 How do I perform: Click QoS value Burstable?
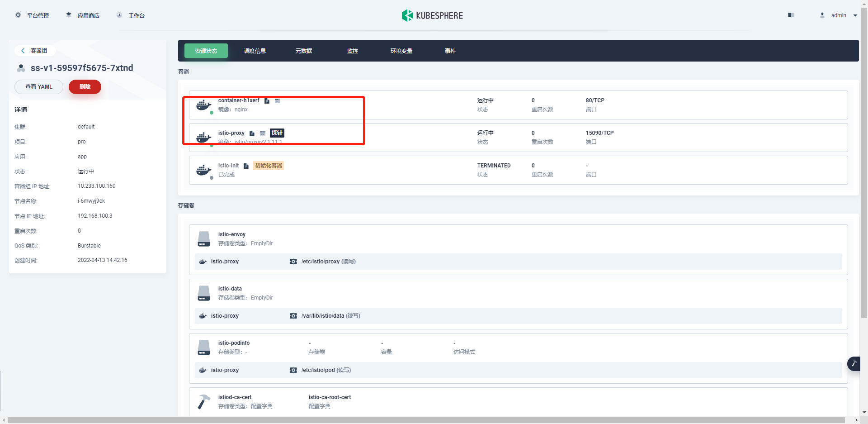pyautogui.click(x=89, y=246)
